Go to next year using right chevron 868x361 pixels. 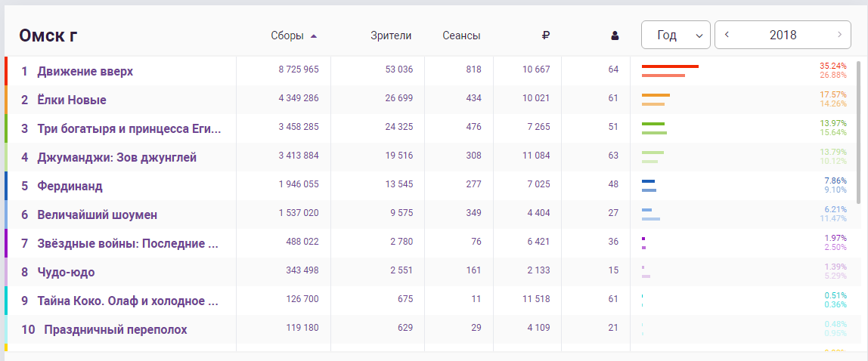point(840,35)
